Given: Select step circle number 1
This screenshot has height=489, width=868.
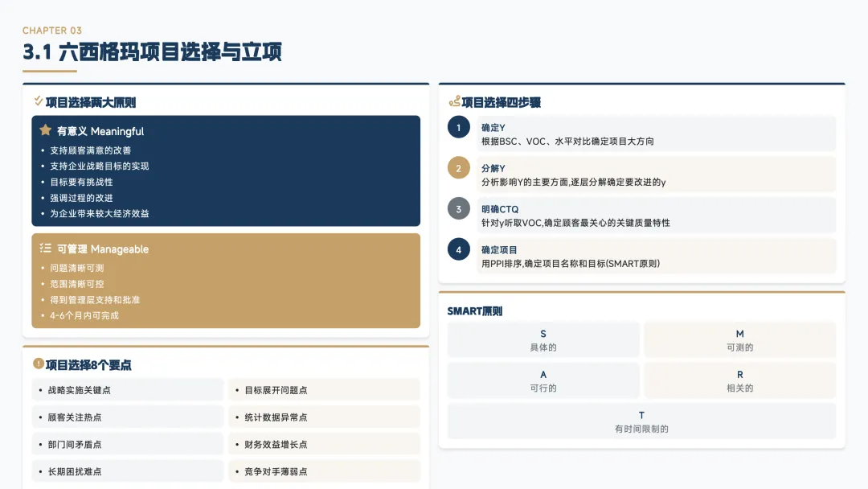Looking at the screenshot, I should 458,127.
